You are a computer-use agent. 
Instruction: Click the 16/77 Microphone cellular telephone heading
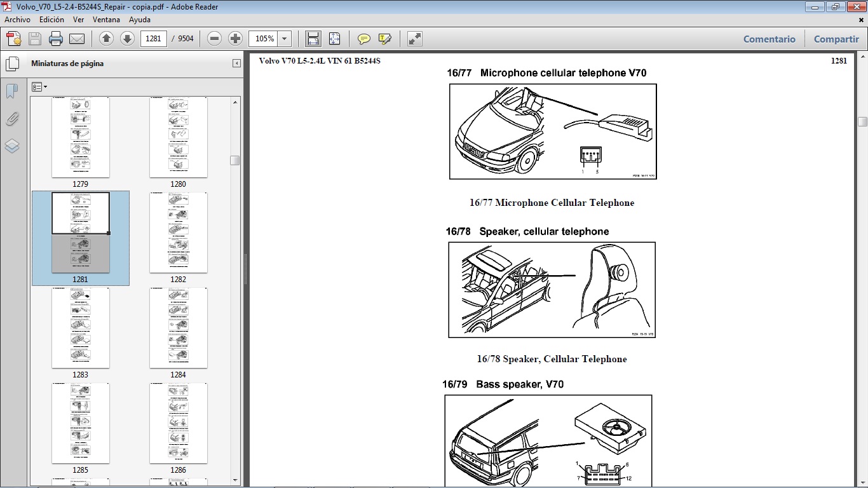click(x=546, y=73)
